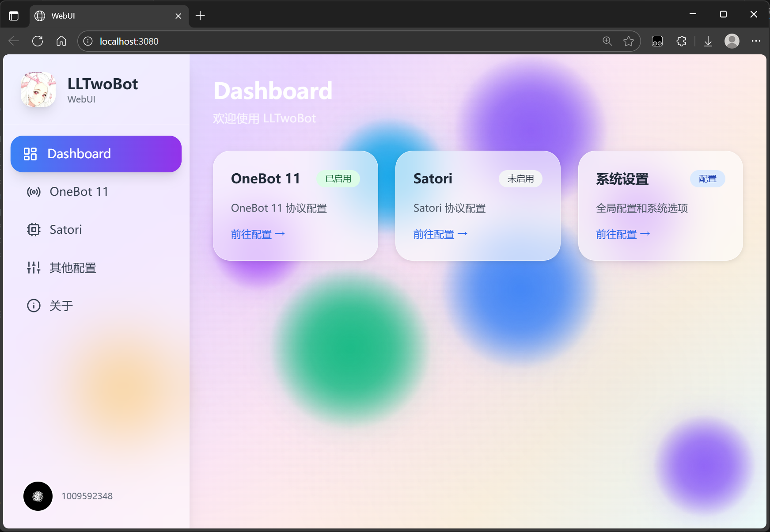The height and width of the screenshot is (532, 770).
Task: Click the site info icon in address bar
Action: coord(87,41)
